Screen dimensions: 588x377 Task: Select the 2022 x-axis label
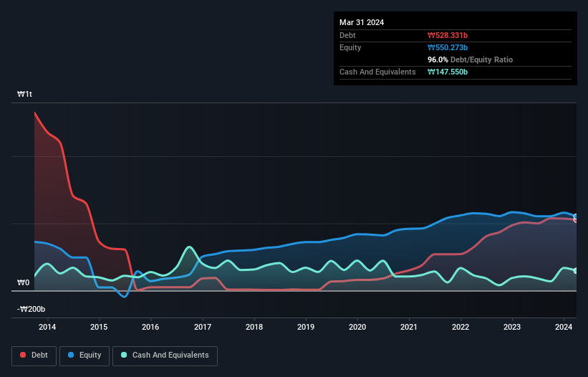(461, 327)
